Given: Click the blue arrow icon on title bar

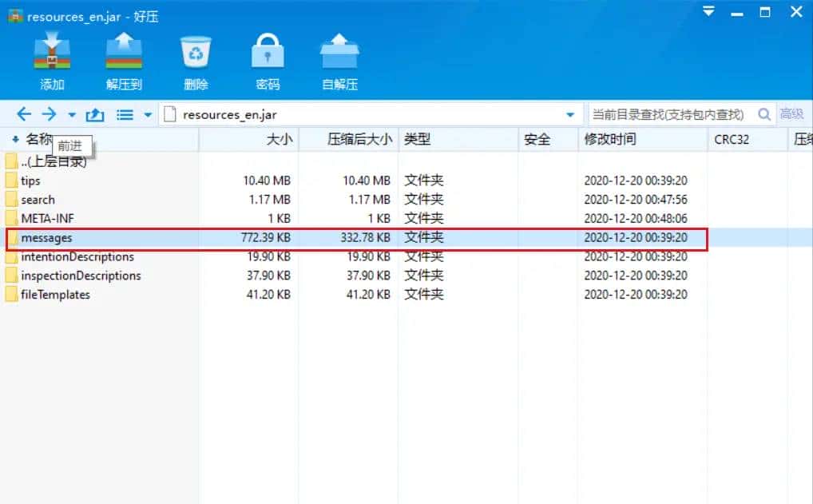Looking at the screenshot, I should pyautogui.click(x=708, y=11).
